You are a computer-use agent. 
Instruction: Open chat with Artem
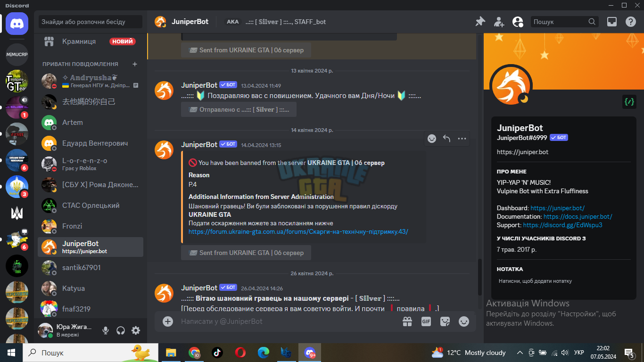point(90,123)
